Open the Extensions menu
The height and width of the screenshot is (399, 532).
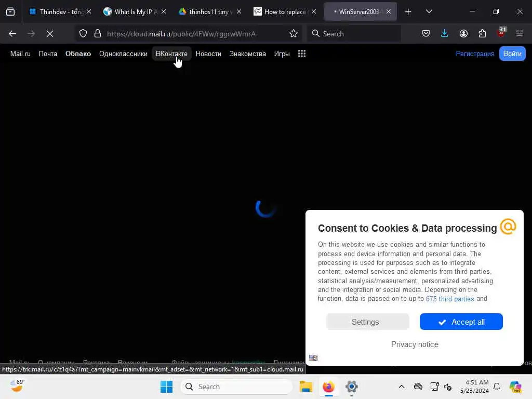click(482, 34)
